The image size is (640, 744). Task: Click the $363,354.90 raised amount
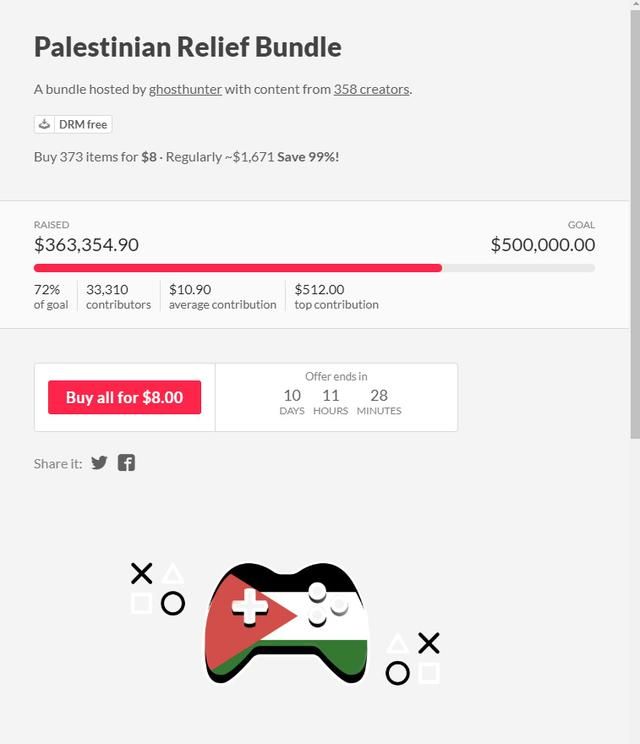[86, 245]
